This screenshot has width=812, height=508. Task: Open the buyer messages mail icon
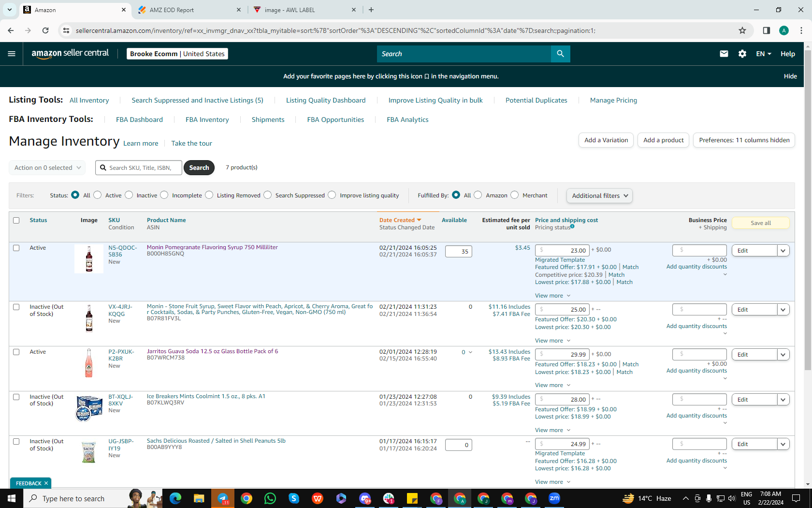[724, 54]
